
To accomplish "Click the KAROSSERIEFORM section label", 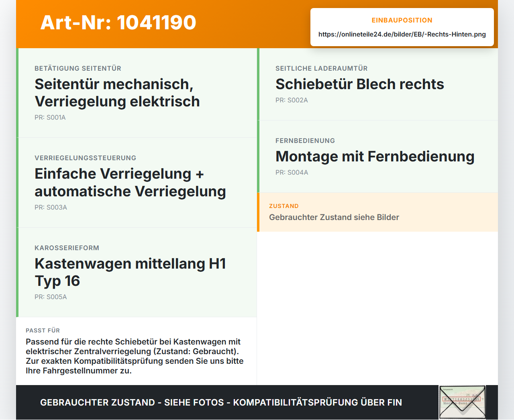I will tap(67, 248).
